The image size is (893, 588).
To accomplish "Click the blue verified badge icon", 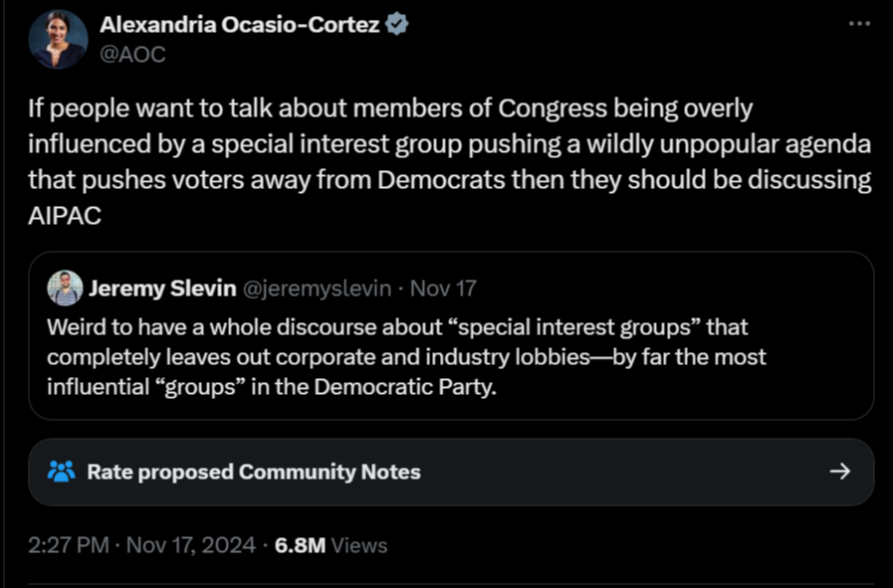I will click(x=396, y=25).
